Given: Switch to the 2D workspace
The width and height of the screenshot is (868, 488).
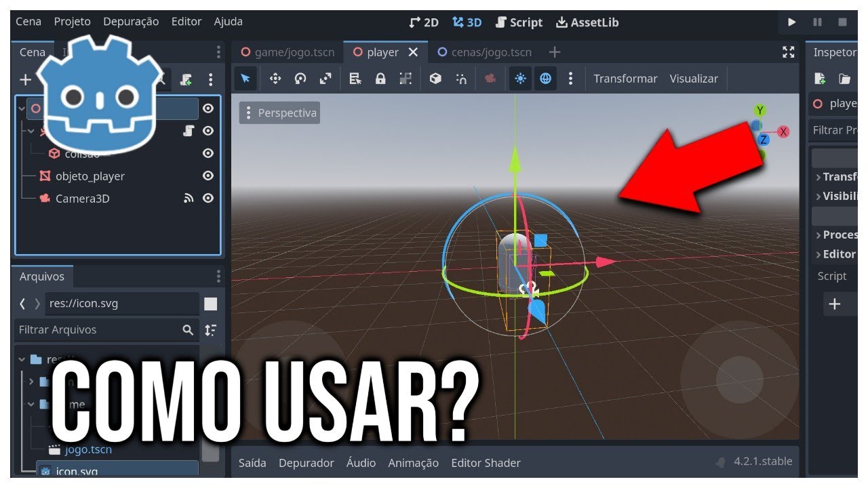Looking at the screenshot, I should pos(424,22).
